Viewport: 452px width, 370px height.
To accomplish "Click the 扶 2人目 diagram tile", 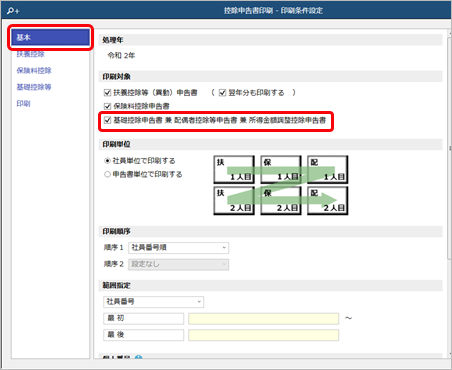I will (x=234, y=201).
